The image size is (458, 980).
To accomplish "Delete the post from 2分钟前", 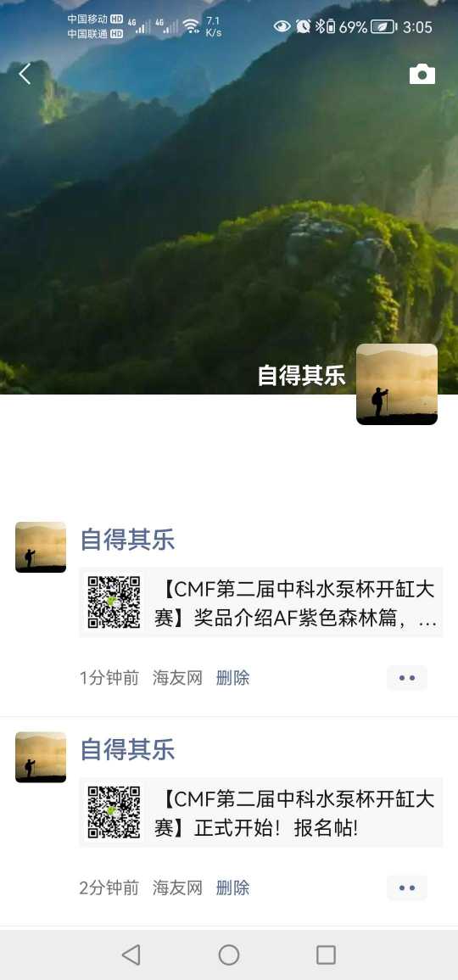I will coord(233,888).
